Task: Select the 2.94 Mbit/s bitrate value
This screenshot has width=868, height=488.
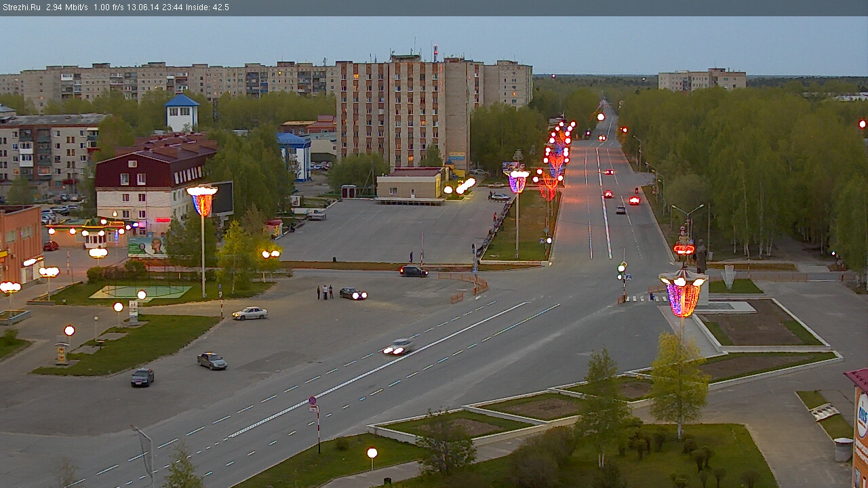Action: coord(67,7)
